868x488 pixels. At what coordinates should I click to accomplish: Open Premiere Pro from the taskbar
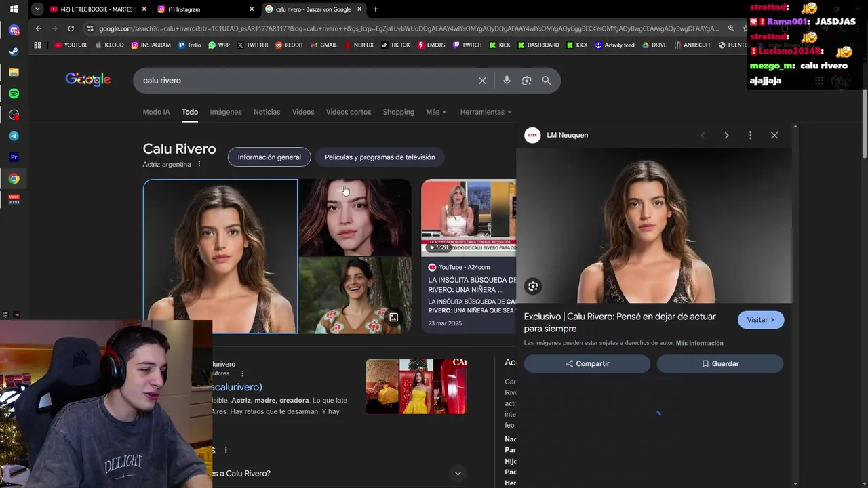click(14, 157)
